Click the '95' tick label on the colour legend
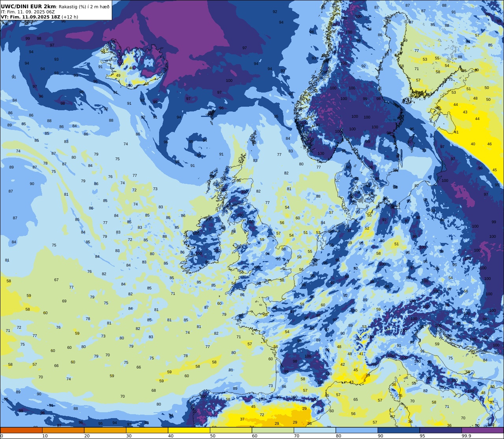Screen dimensions: 504x439 422,436
